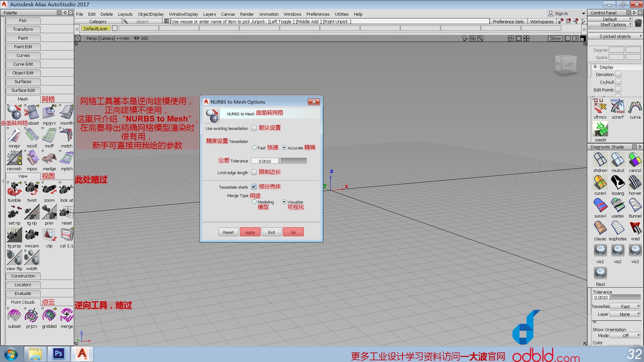This screenshot has width=644, height=362.
Task: Open the Windows Start menu
Action: [11, 354]
